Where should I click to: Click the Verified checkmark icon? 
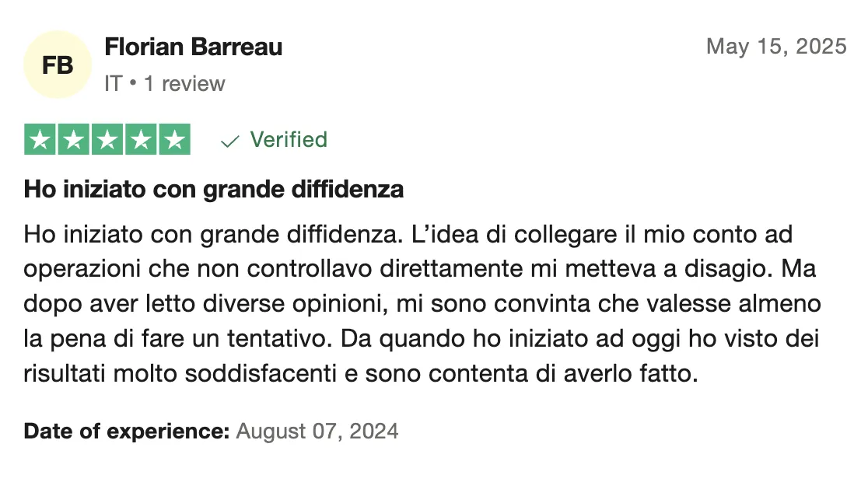229,141
